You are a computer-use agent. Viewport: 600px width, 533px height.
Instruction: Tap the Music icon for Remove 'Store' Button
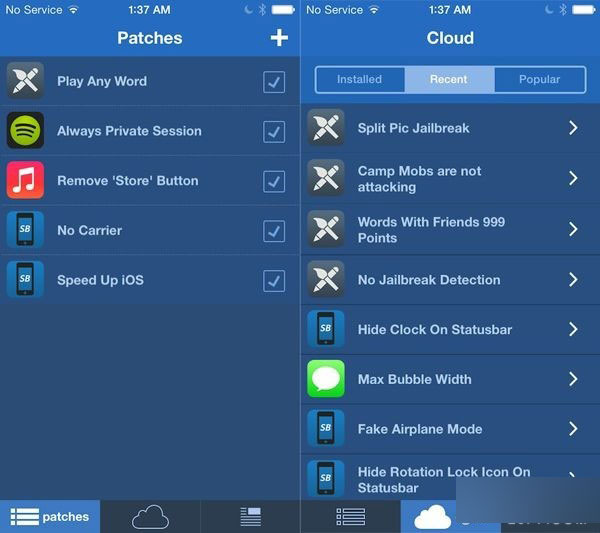[x=25, y=180]
